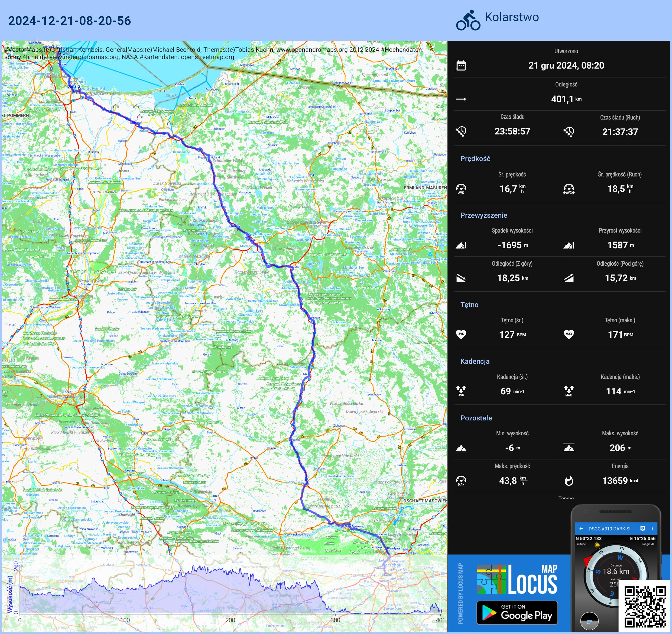Viewport: 672px width, 634px height.
Task: Click the uphill distance value 15,72 km
Action: 620,278
